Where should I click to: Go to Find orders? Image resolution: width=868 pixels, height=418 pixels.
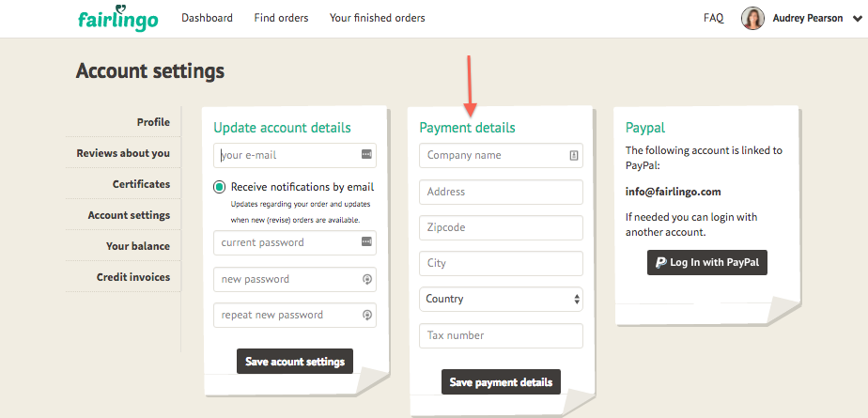(281, 18)
